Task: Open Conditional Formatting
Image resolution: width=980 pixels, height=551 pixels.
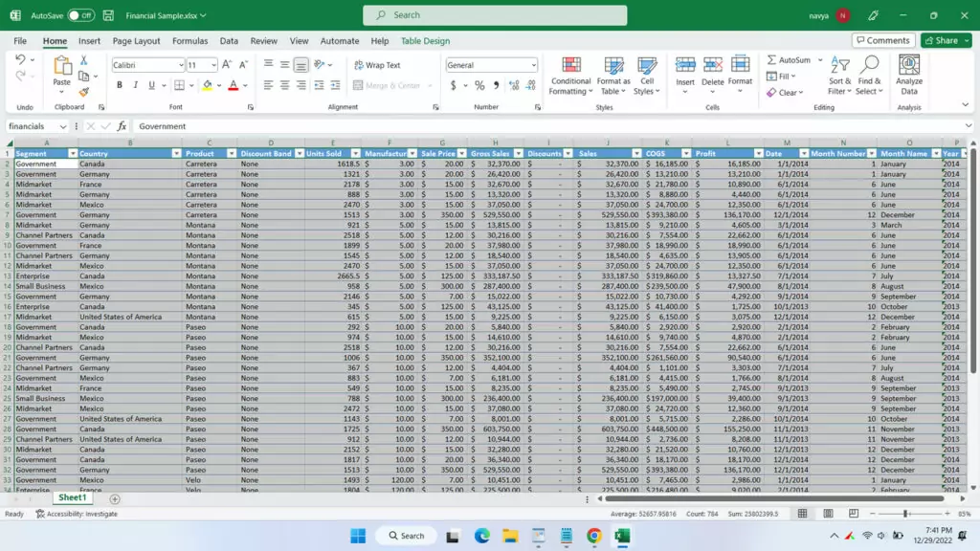Action: coord(570,76)
